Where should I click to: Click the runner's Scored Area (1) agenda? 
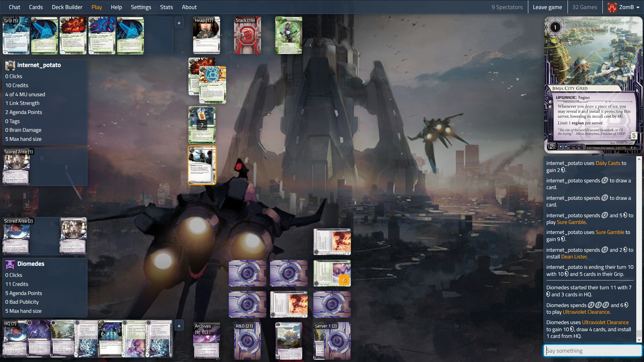[16, 167]
